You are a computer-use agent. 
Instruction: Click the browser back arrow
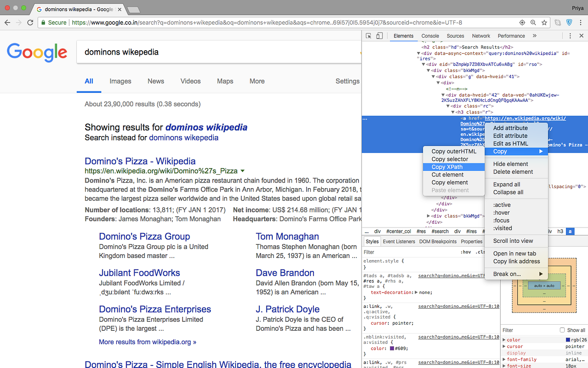coord(7,23)
